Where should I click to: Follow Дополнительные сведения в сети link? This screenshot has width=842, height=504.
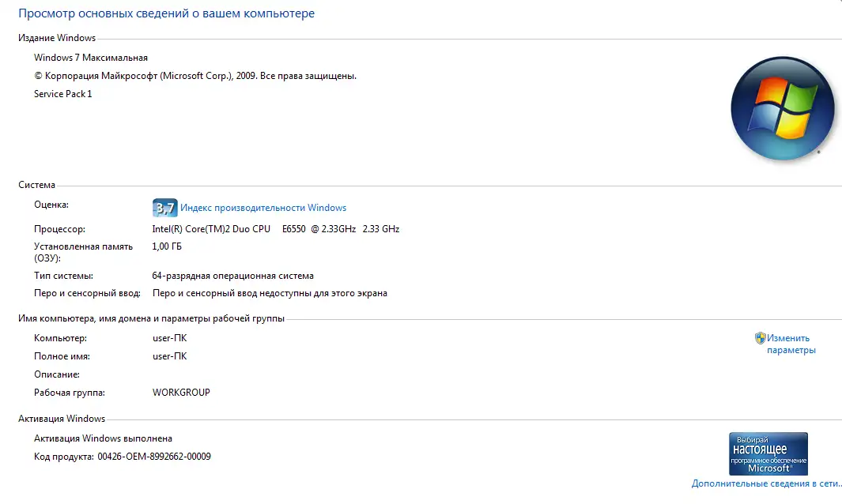(766, 483)
